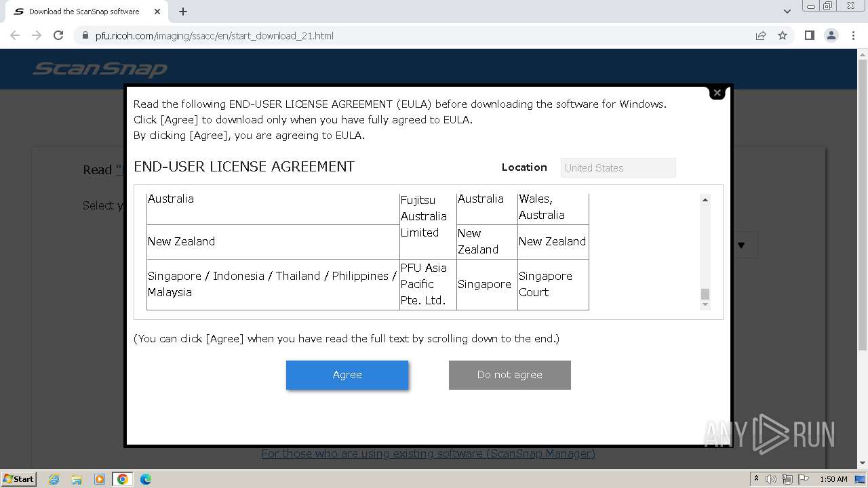Select the Download the ScanSnap software tab
Image resolution: width=868 pixels, height=488 pixels.
point(84,12)
